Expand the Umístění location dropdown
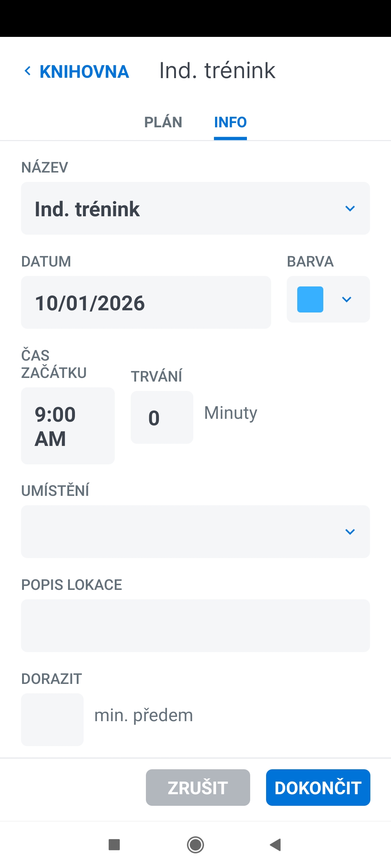The height and width of the screenshot is (868, 391). (350, 532)
